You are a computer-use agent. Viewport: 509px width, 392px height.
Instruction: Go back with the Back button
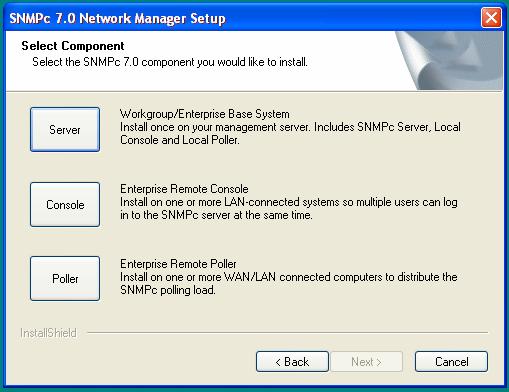(x=292, y=361)
